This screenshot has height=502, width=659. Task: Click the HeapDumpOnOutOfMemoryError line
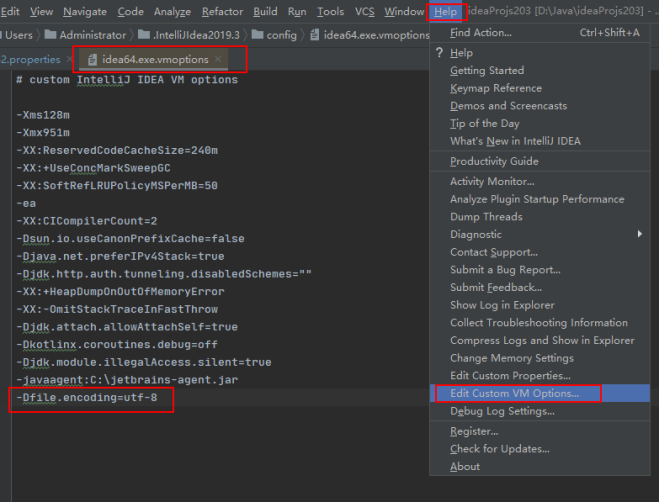[120, 291]
